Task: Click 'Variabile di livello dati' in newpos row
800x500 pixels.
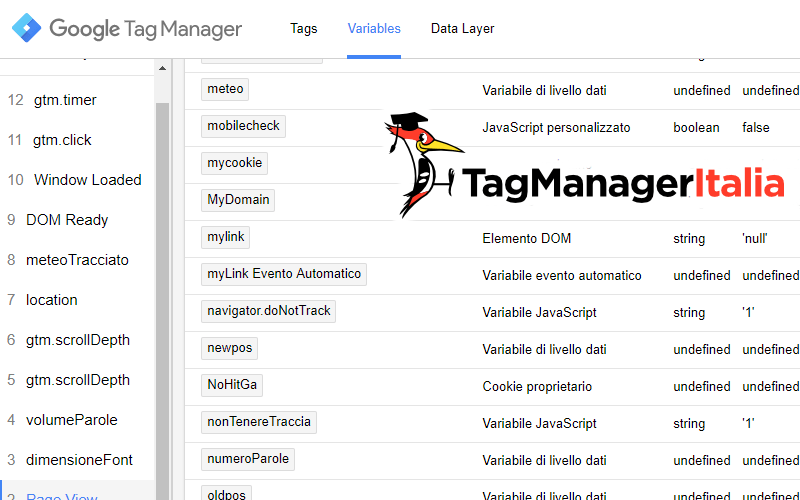Action: [x=544, y=349]
